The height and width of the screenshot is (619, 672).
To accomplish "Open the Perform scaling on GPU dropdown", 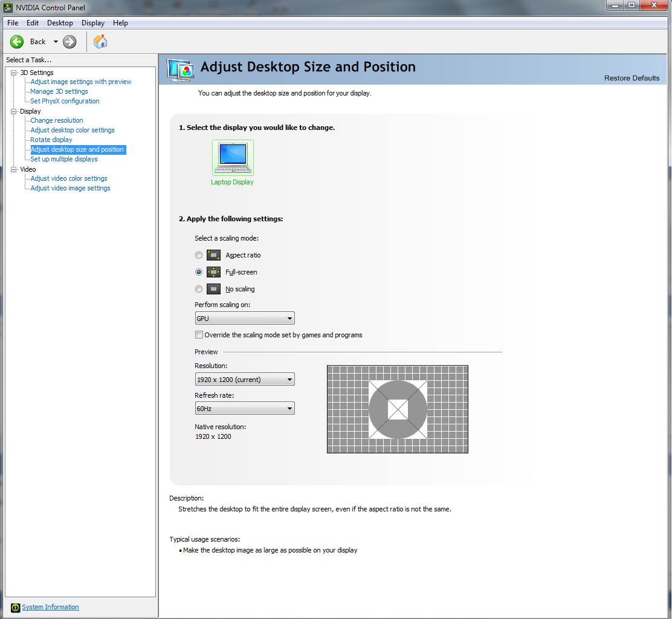I will point(245,318).
